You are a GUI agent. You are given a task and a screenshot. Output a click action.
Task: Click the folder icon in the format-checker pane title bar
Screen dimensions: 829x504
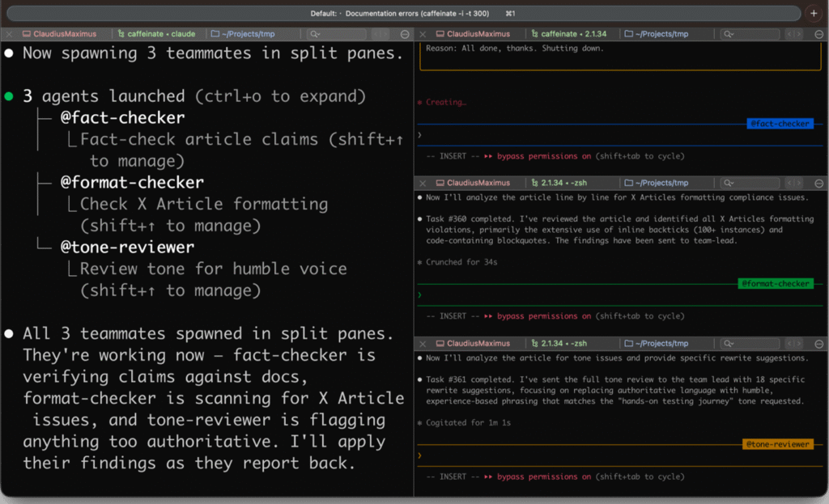point(628,183)
